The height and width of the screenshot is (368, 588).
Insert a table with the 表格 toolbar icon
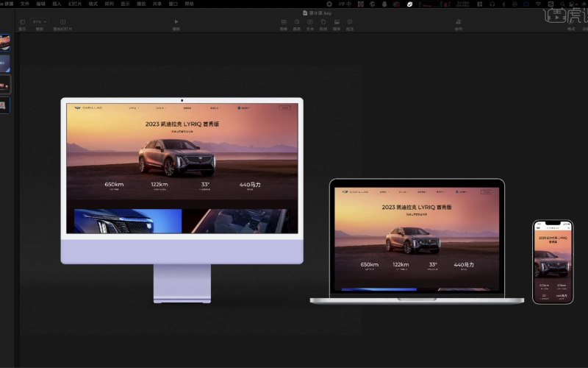pyautogui.click(x=284, y=24)
